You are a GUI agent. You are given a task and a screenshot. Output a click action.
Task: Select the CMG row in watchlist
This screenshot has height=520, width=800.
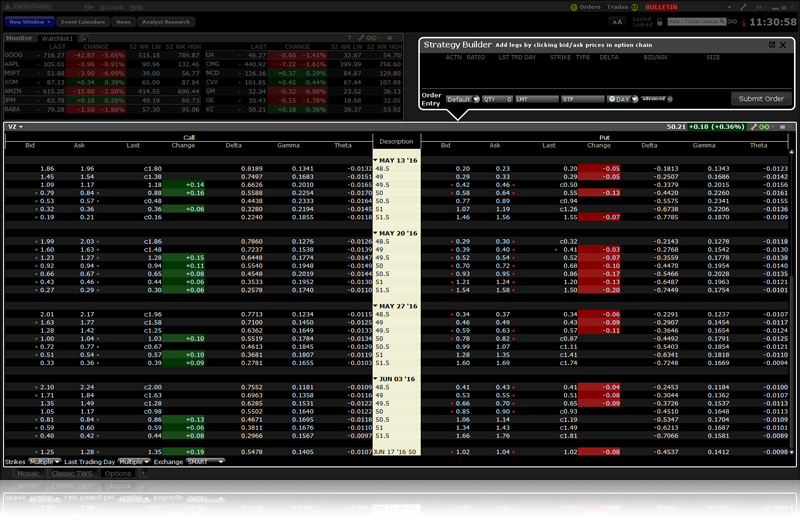pos(304,64)
